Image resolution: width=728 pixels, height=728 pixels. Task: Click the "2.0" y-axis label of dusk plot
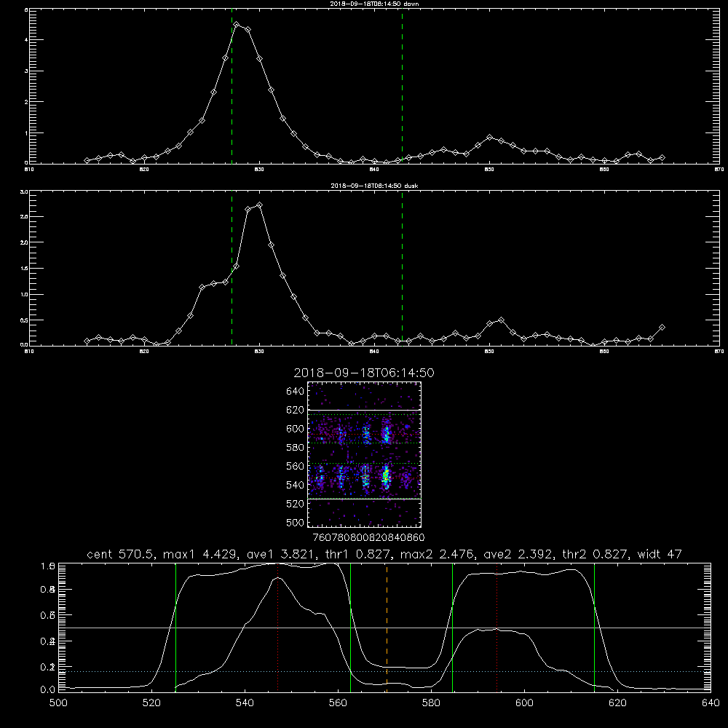pos(25,242)
